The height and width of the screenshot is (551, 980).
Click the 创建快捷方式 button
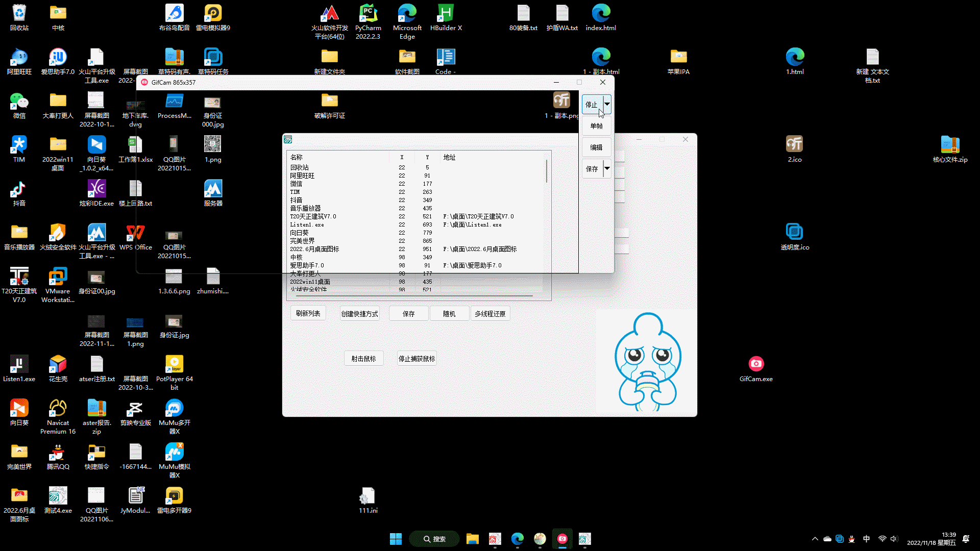pos(359,314)
